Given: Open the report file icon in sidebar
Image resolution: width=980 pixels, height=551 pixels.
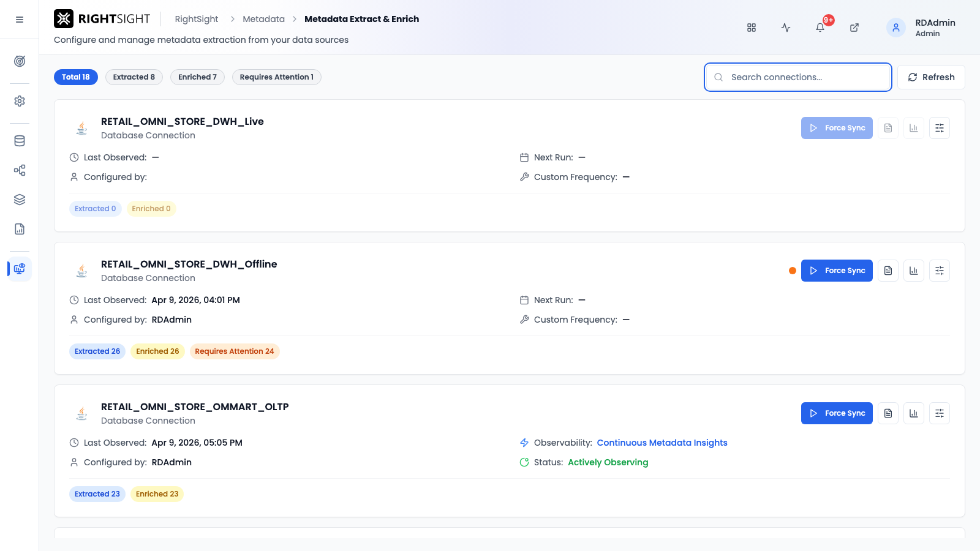Looking at the screenshot, I should [20, 229].
